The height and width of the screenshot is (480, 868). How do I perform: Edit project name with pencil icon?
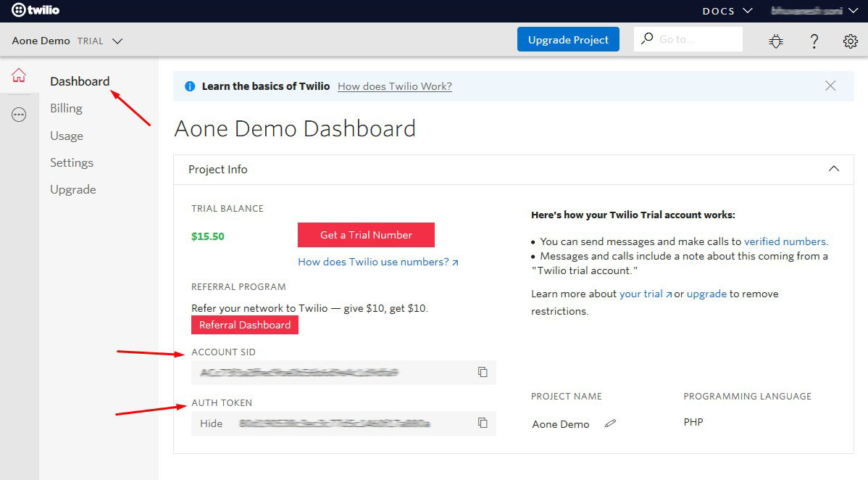click(610, 423)
